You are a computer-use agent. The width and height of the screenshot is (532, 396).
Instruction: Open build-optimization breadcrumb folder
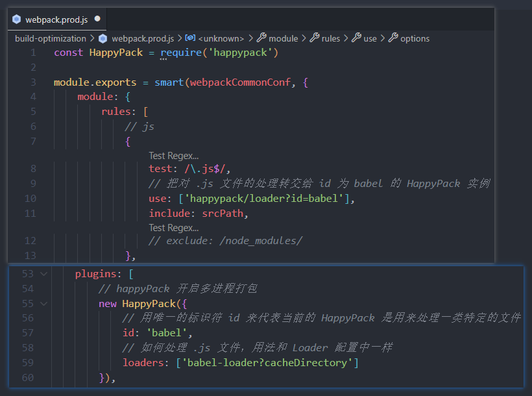(51, 38)
